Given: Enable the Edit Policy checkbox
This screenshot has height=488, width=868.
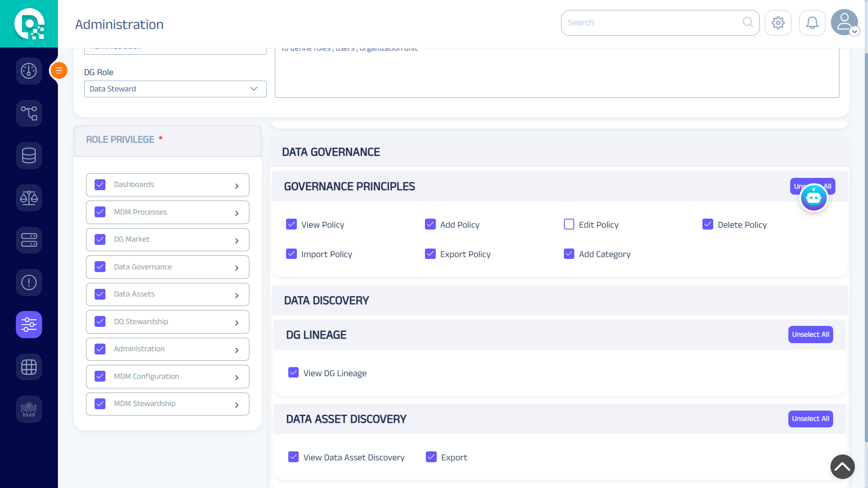Looking at the screenshot, I should [x=569, y=225].
